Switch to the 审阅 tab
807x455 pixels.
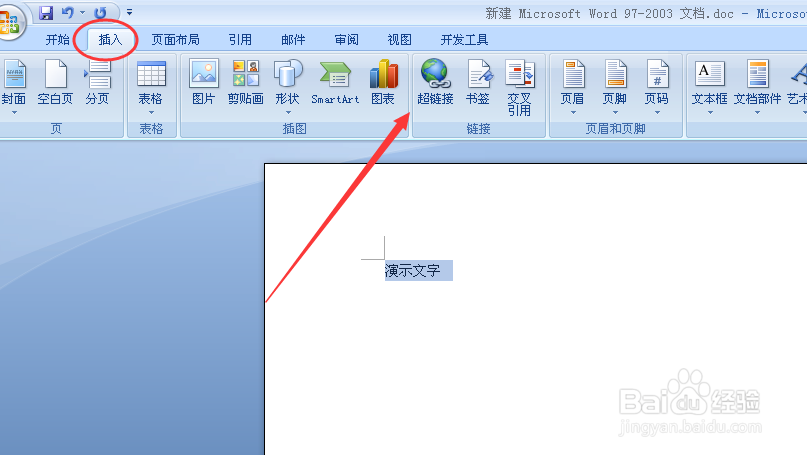(x=346, y=40)
